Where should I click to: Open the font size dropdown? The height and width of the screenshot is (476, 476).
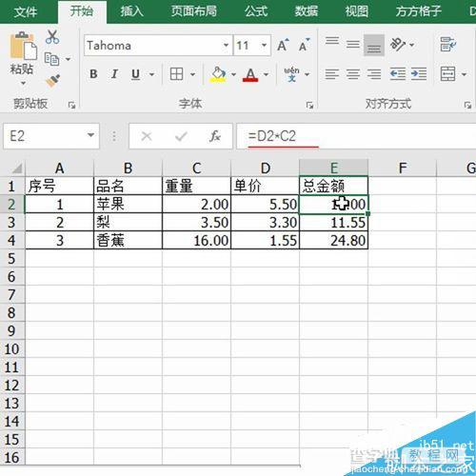click(264, 45)
